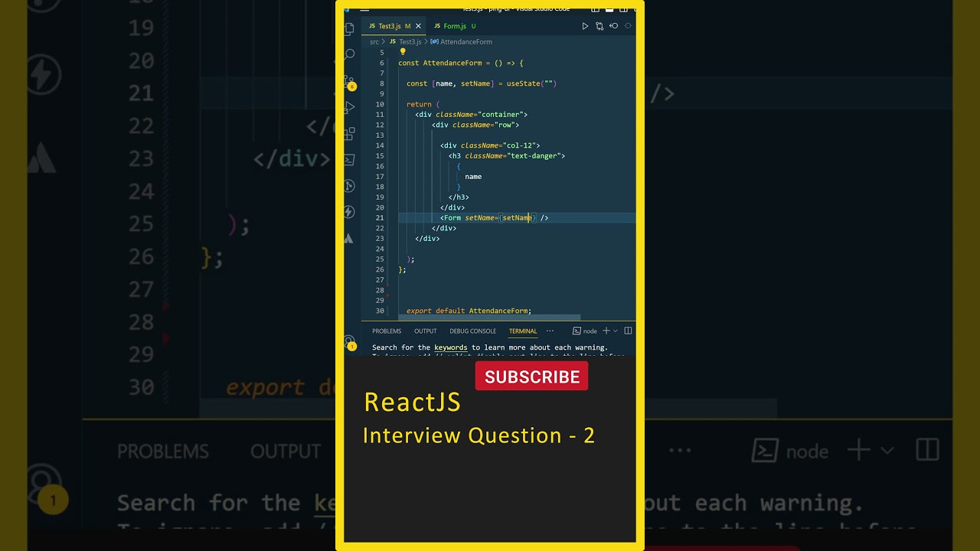Split the terminal panel
980x551 pixels.
628,331
